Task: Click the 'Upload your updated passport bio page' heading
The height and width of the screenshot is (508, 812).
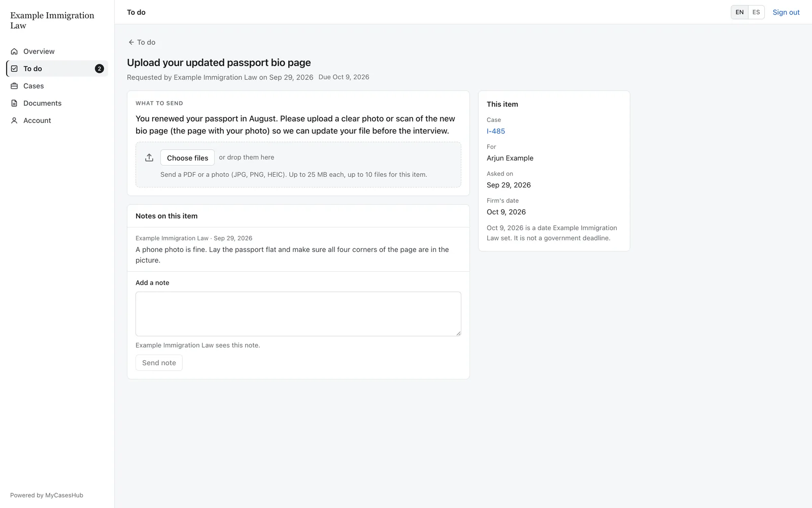Action: 219,62
